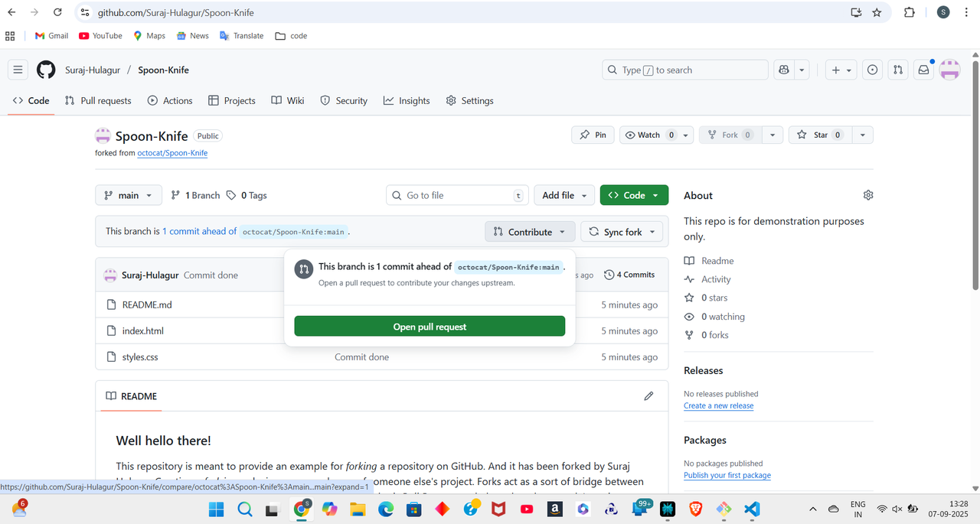The height and width of the screenshot is (524, 980).
Task: Open the index.html file
Action: pyautogui.click(x=143, y=330)
